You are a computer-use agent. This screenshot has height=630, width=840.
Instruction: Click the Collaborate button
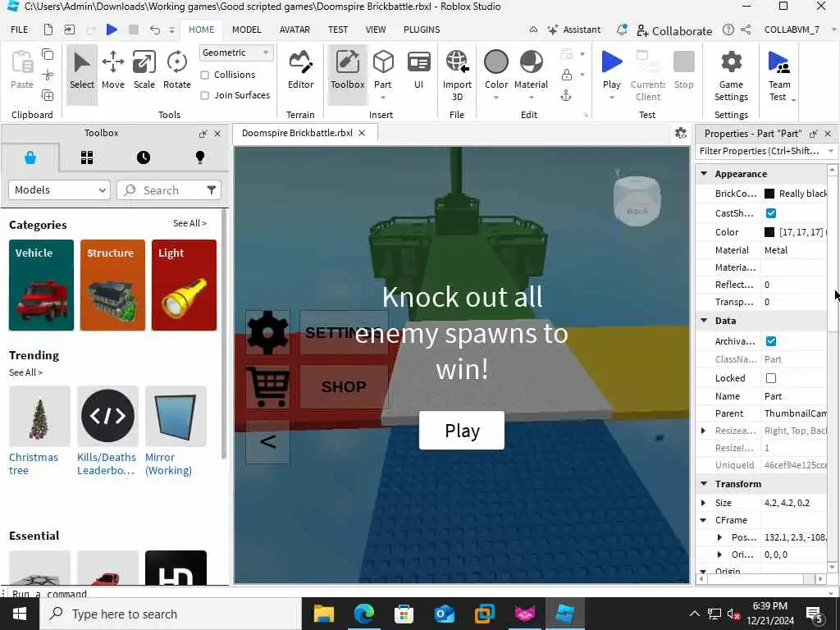pyautogui.click(x=674, y=30)
